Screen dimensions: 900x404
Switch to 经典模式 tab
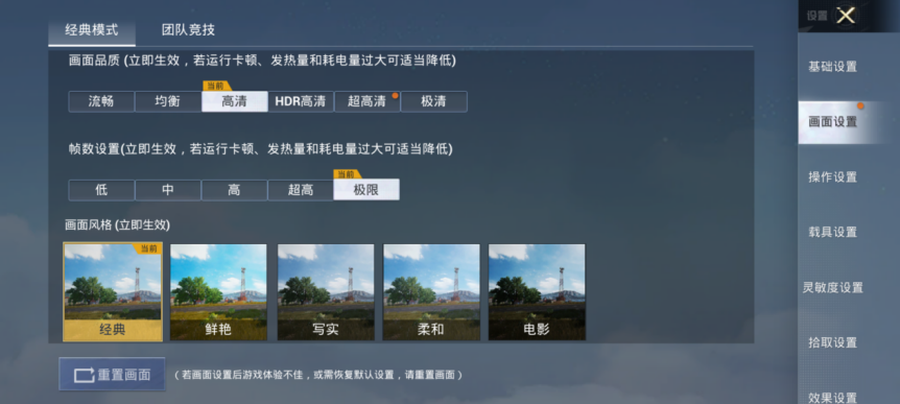(92, 30)
